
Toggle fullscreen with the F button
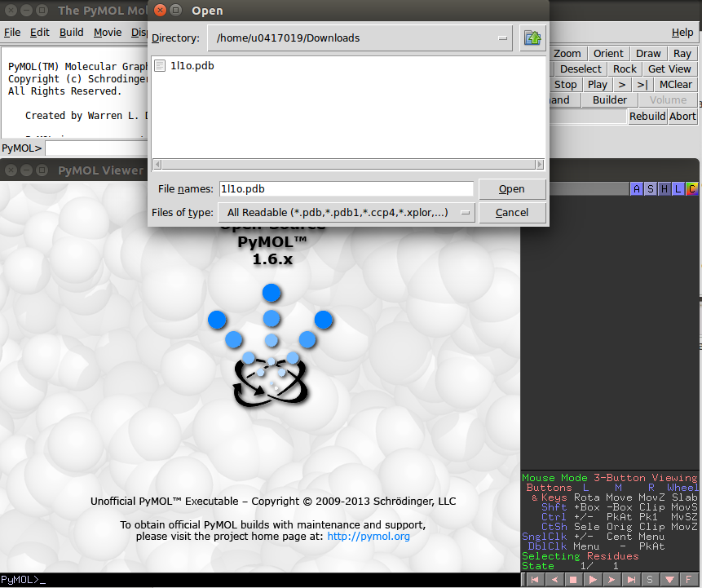point(689,580)
